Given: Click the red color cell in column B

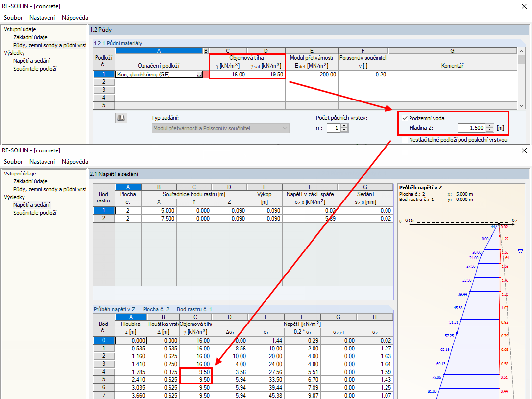Looking at the screenshot, I should (x=206, y=75).
